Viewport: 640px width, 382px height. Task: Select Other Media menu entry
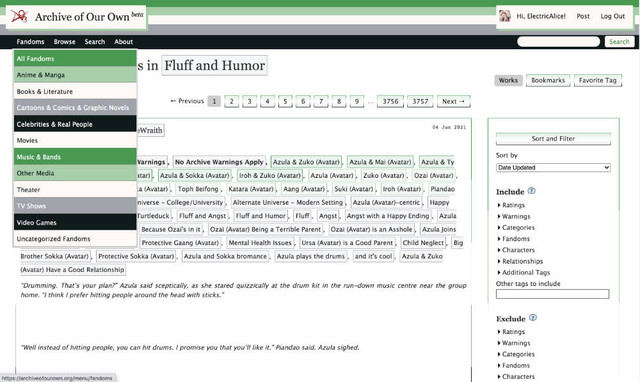75,173
